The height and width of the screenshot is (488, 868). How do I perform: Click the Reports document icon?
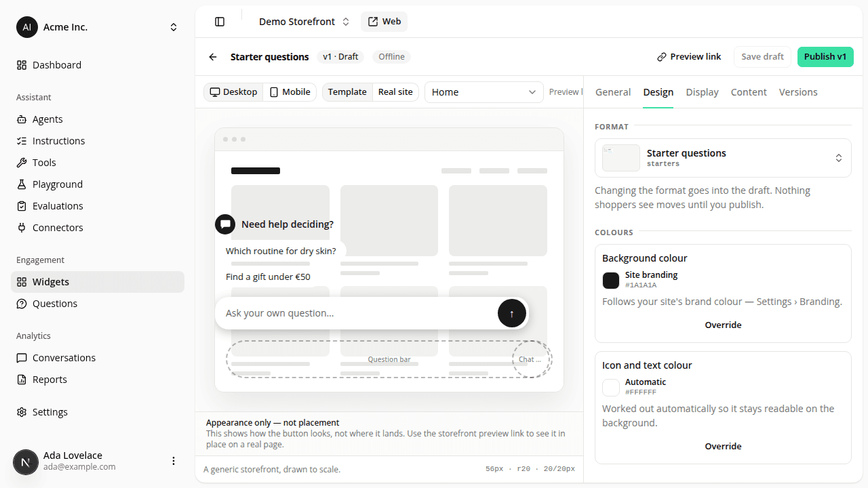[x=22, y=380]
